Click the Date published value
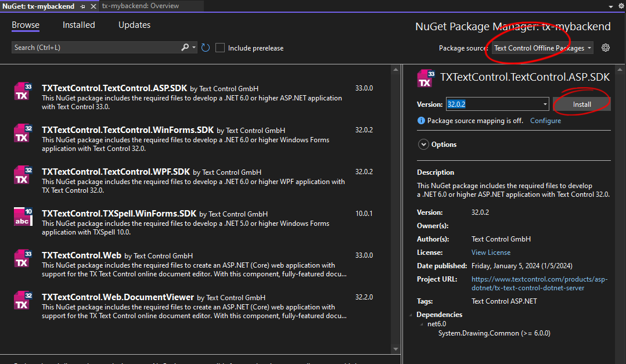Image resolution: width=626 pixels, height=364 pixels. 522,266
